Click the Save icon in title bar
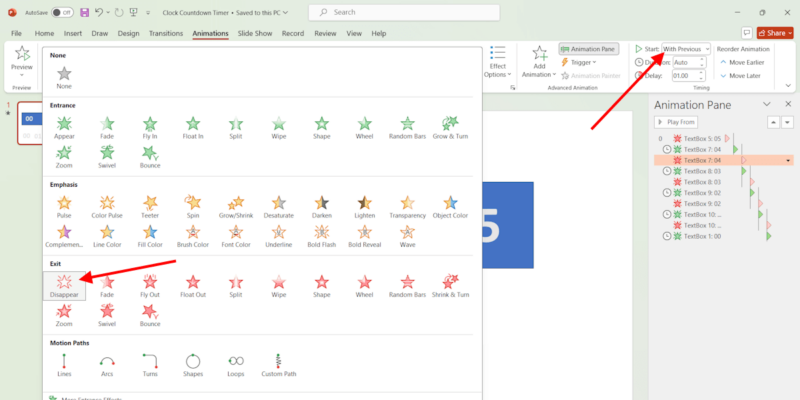This screenshot has height=400, width=800. coord(85,12)
